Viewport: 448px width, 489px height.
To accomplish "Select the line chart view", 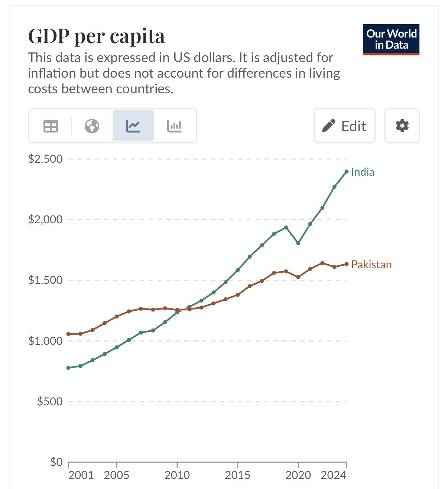I will point(133,126).
